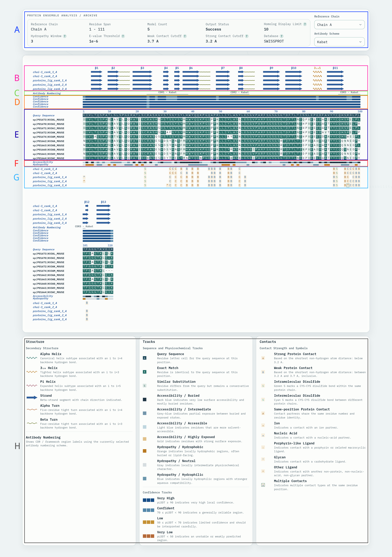Select the Accessibility / Intermediate swatch
The width and height of the screenshot is (392, 557).
pyautogui.click(x=145, y=413)
